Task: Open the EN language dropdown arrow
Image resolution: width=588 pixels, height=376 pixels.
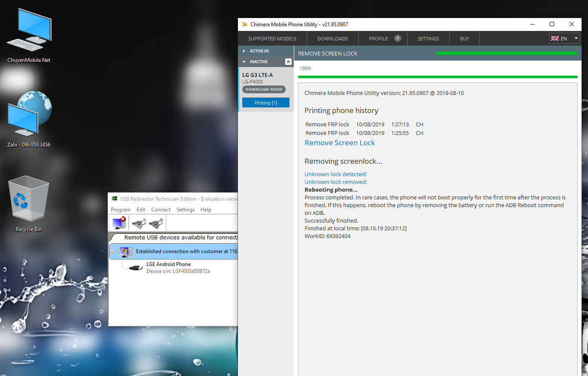Action: point(576,39)
